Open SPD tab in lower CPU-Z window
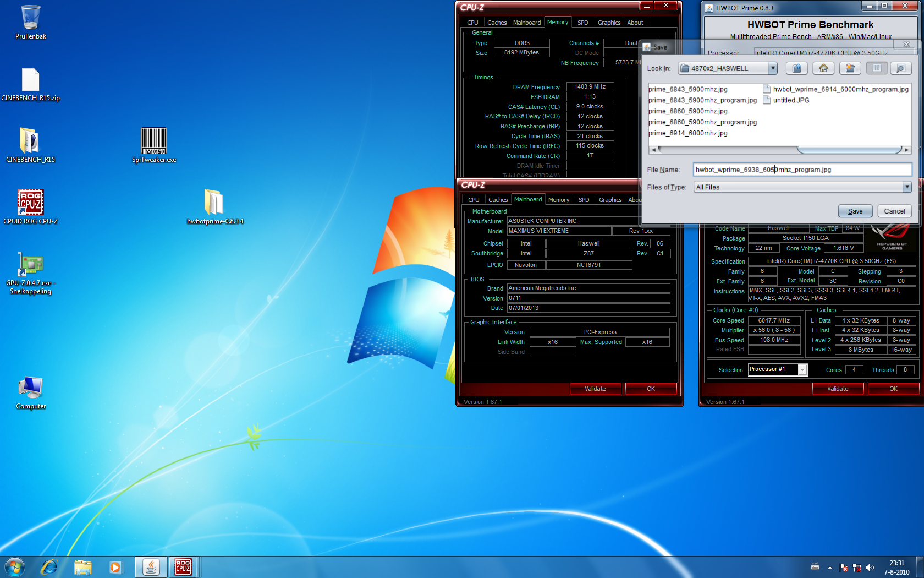Screen dimensions: 924x578 click(584, 200)
